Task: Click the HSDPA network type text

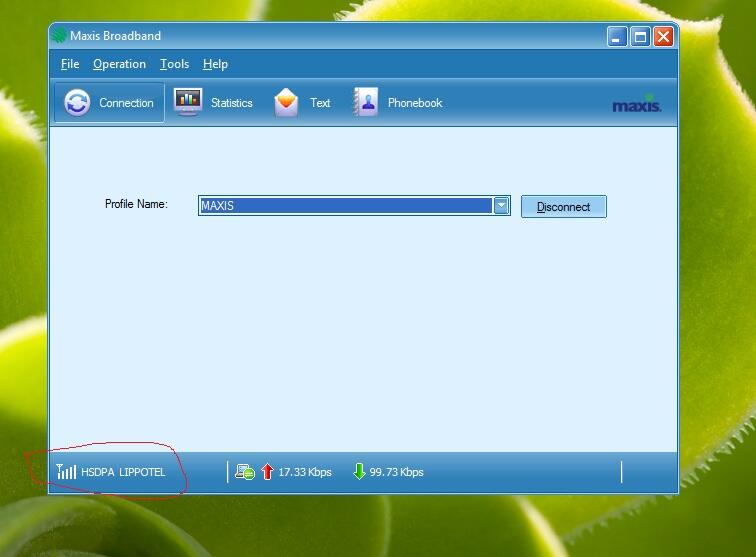Action: tap(97, 472)
